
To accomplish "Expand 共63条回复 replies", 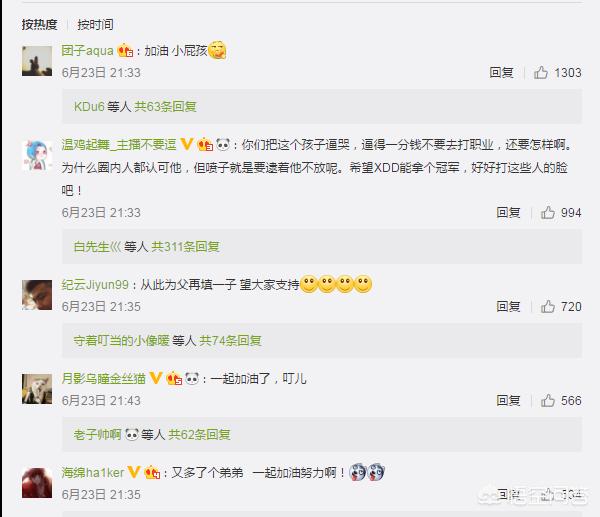I will click(165, 106).
